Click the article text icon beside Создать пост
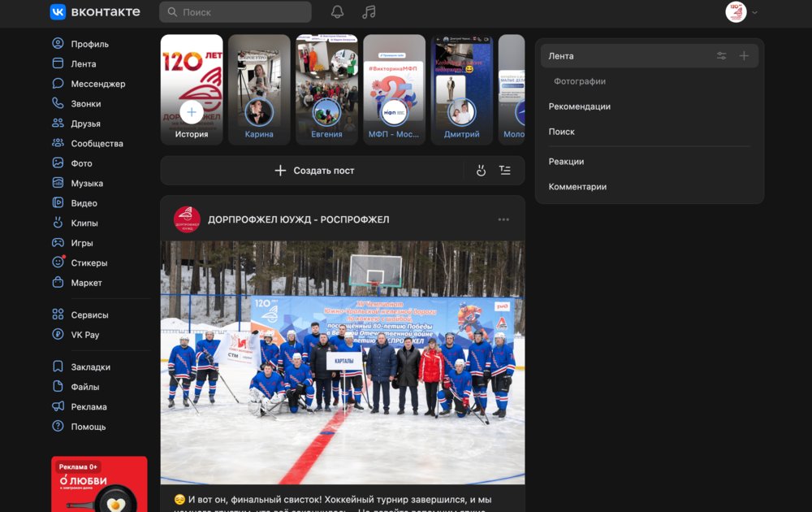Viewport: 812px width, 512px height. (x=505, y=171)
